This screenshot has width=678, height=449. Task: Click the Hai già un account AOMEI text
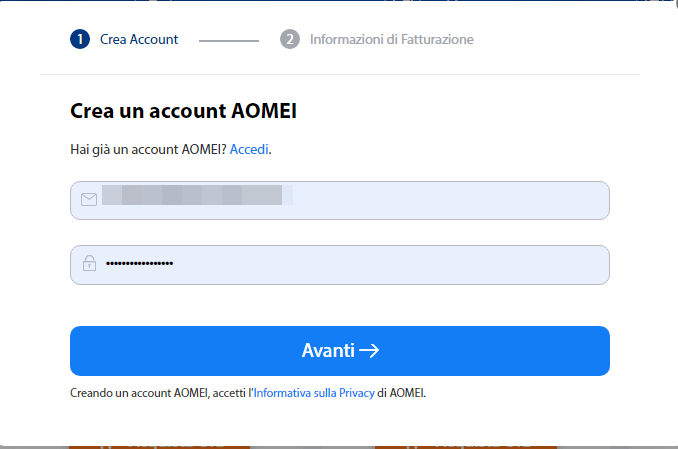(x=148, y=149)
